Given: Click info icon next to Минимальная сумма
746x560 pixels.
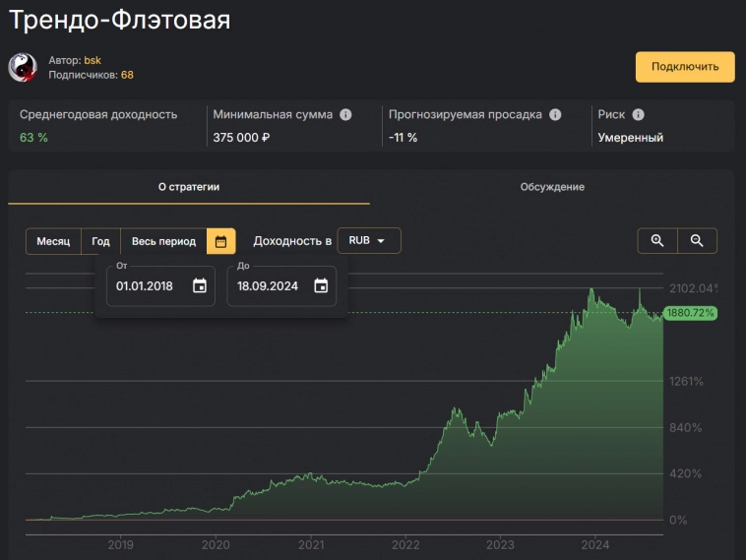Looking at the screenshot, I should 345,114.
